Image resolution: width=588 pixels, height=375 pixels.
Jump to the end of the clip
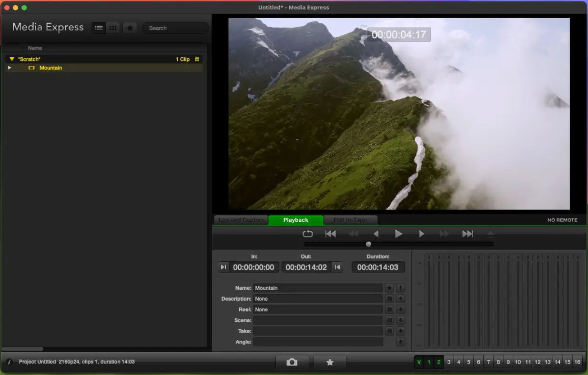pyautogui.click(x=467, y=234)
